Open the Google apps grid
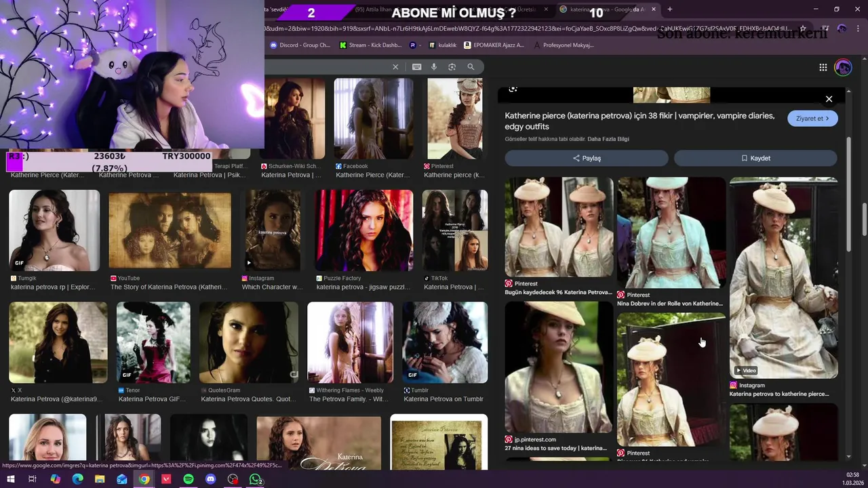This screenshot has width=868, height=488. click(823, 67)
